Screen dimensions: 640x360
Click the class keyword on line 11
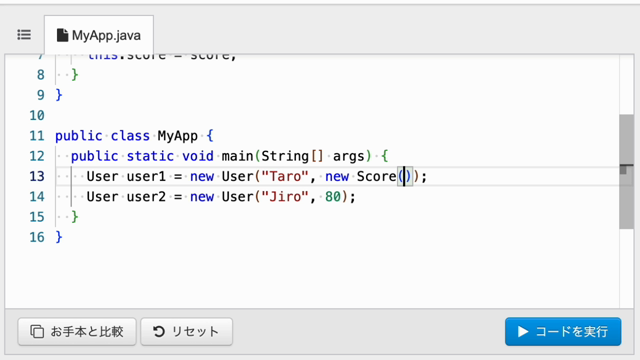[130, 136]
